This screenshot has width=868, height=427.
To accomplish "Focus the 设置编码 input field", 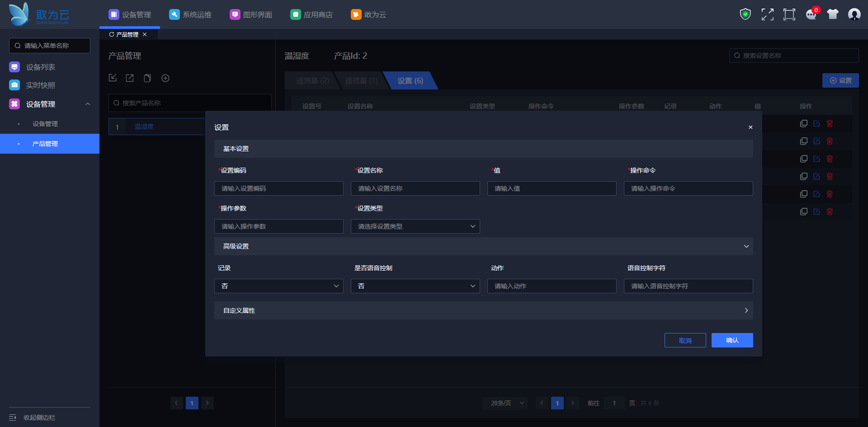I will [x=278, y=188].
